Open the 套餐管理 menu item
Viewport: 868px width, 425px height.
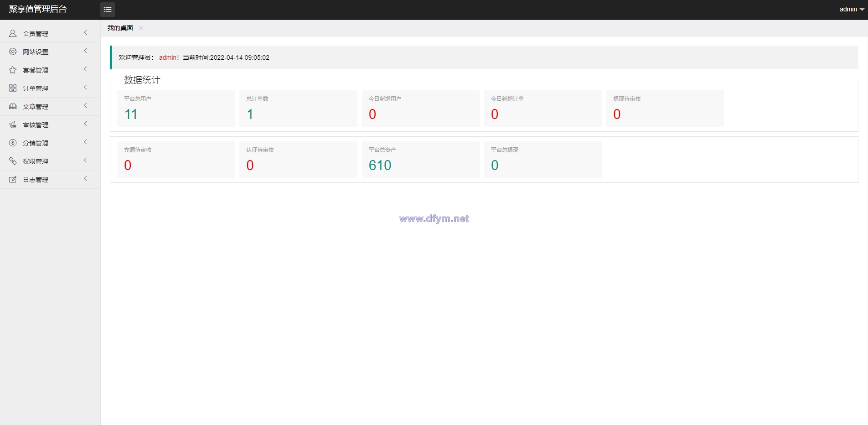50,70
